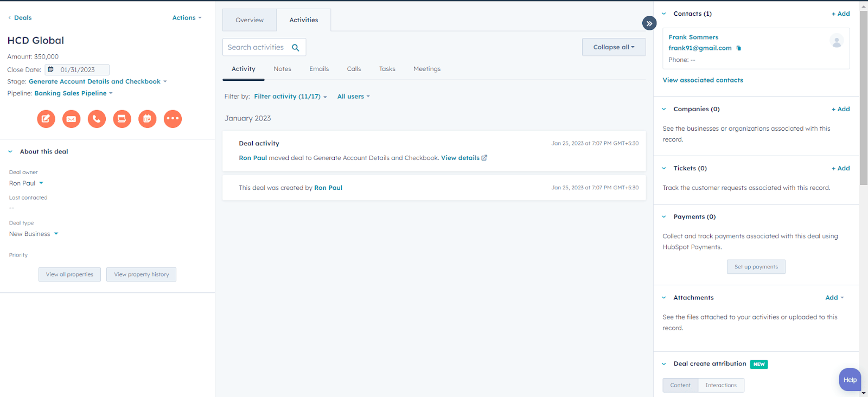
Task: Click the NEW badge by attribution
Action: pyautogui.click(x=759, y=364)
